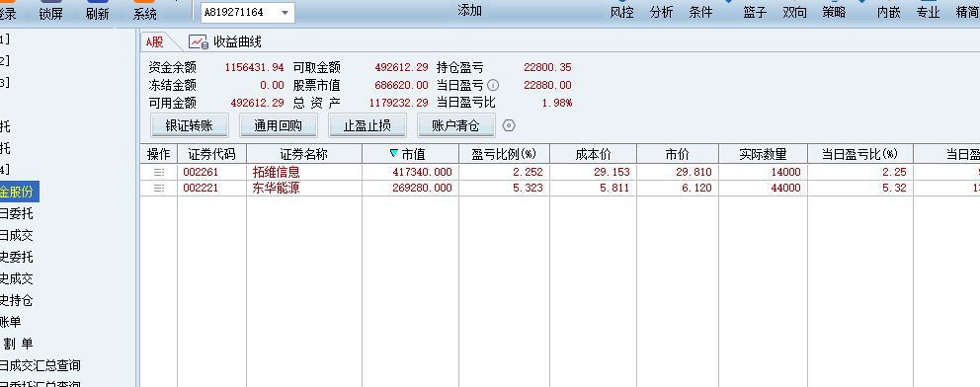Open 当日成交 in the sidebar

pyautogui.click(x=17, y=235)
